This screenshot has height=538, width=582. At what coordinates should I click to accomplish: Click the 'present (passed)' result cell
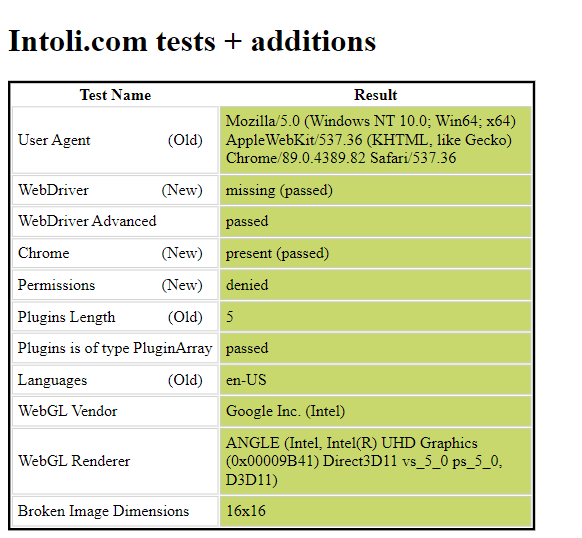[x=376, y=253]
